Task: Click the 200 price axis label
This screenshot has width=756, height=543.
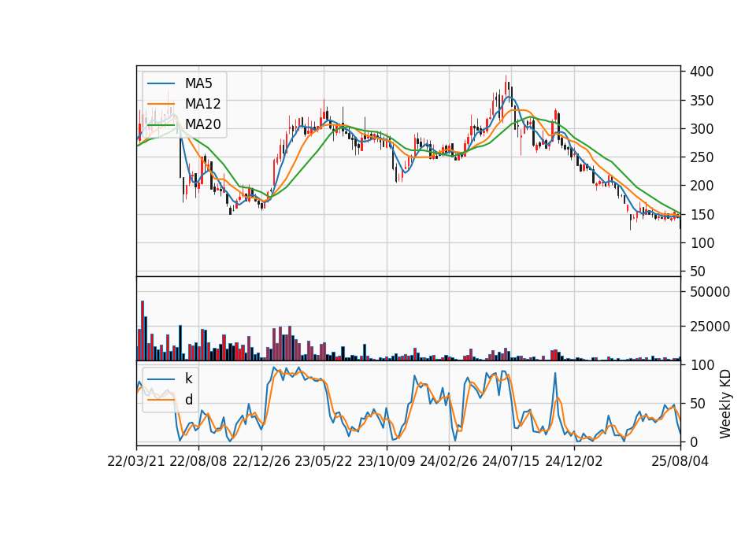Action: 702,186
